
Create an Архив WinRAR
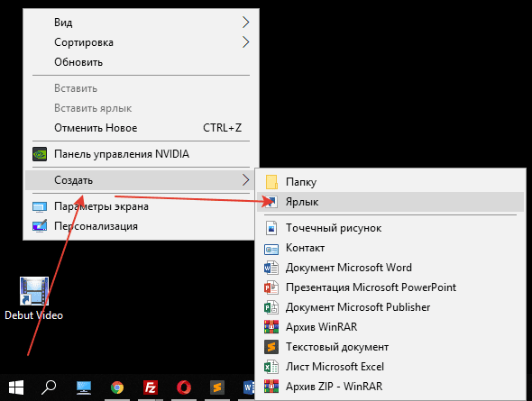(x=390, y=327)
